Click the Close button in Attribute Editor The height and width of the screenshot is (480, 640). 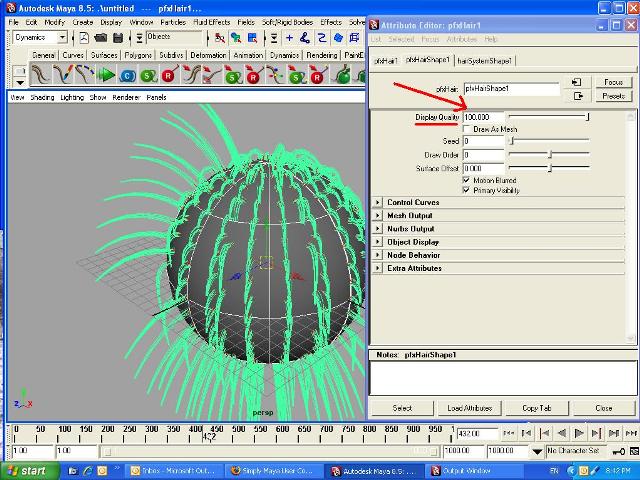coord(604,408)
